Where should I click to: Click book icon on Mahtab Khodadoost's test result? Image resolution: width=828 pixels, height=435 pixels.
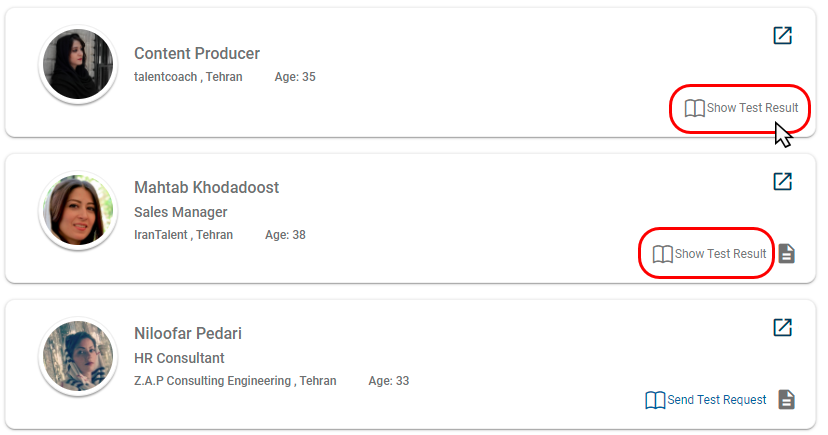pyautogui.click(x=662, y=254)
